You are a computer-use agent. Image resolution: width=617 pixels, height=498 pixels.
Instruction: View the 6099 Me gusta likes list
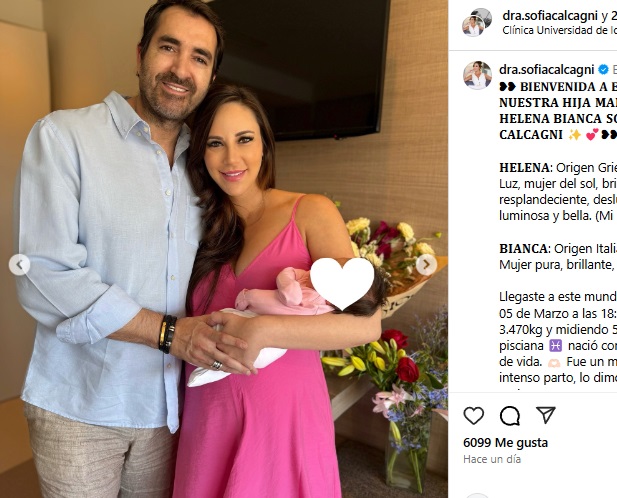click(505, 443)
